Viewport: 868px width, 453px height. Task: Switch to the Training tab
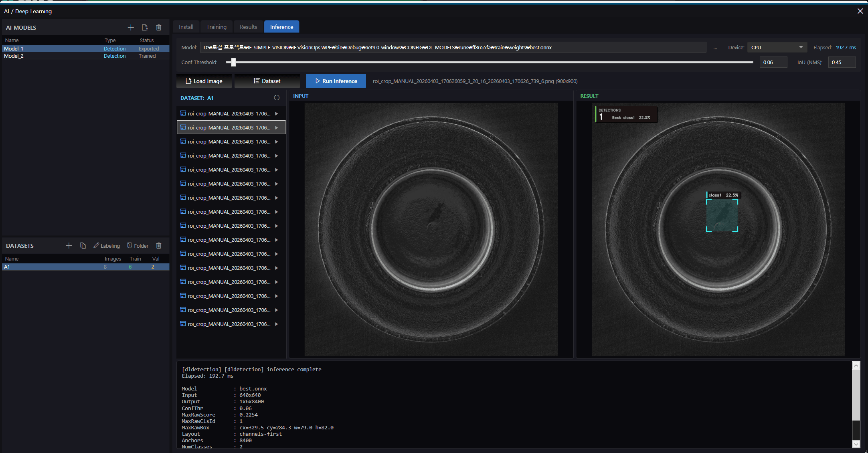[x=216, y=27]
